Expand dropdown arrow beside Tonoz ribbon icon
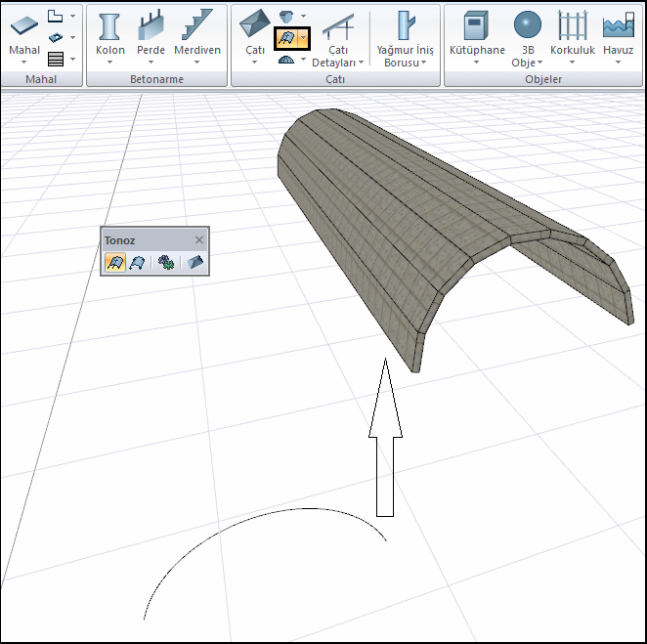 304,38
